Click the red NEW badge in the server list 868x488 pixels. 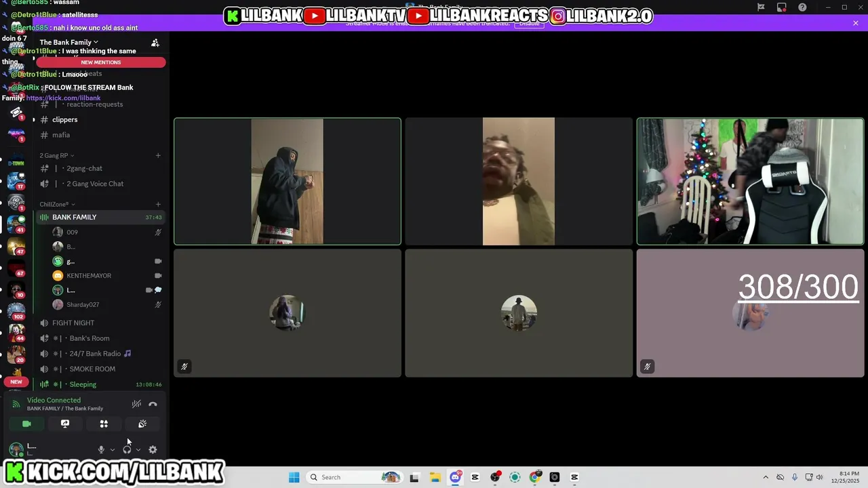[16, 382]
